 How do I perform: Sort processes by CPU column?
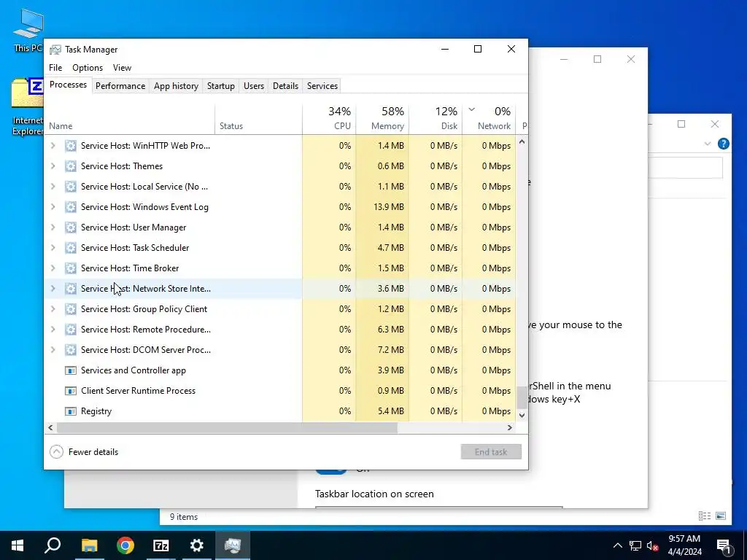point(329,119)
